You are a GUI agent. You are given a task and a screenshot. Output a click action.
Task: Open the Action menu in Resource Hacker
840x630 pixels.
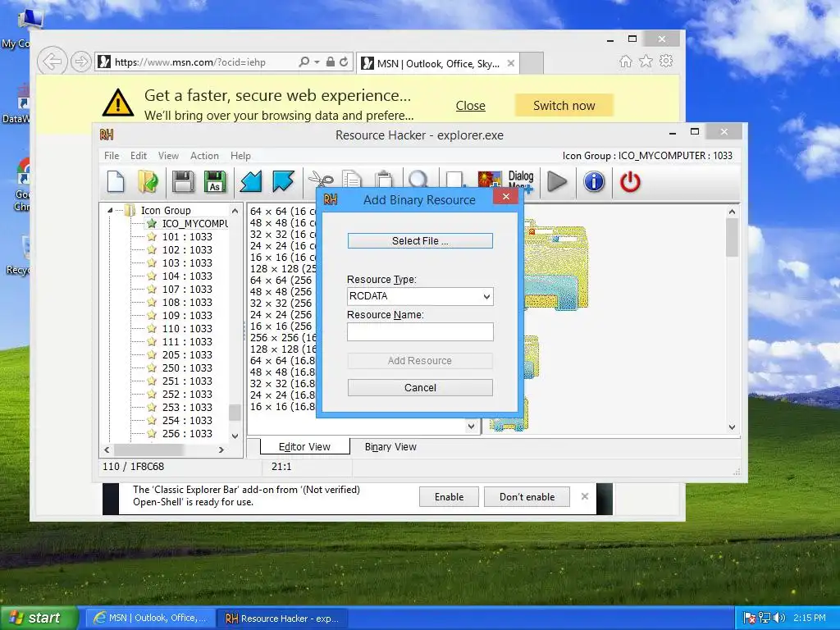[204, 155]
